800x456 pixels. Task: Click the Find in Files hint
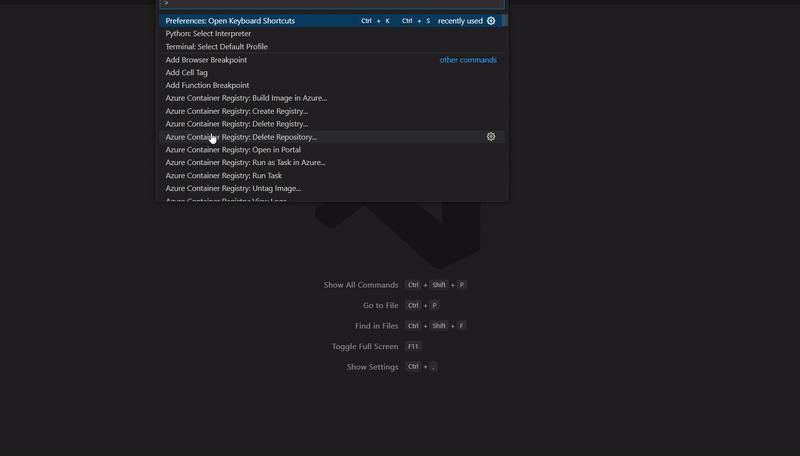pyautogui.click(x=377, y=326)
